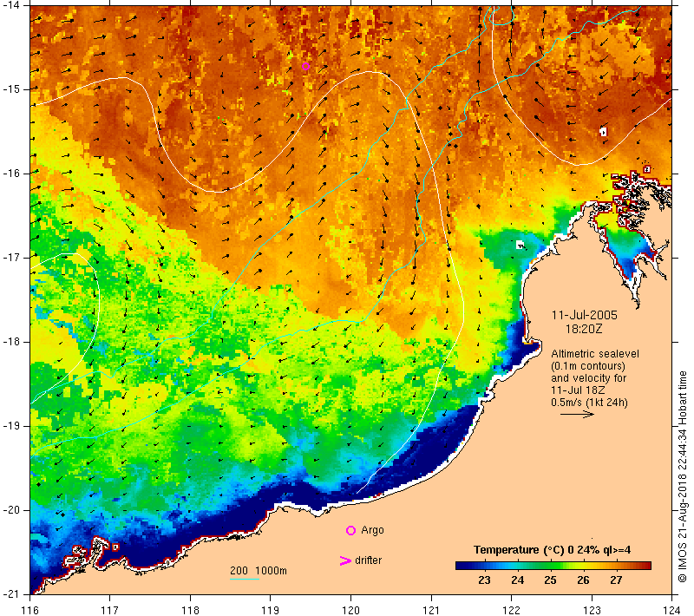
Task: Click the 'and velocity for' caption line
Action: coord(589,378)
